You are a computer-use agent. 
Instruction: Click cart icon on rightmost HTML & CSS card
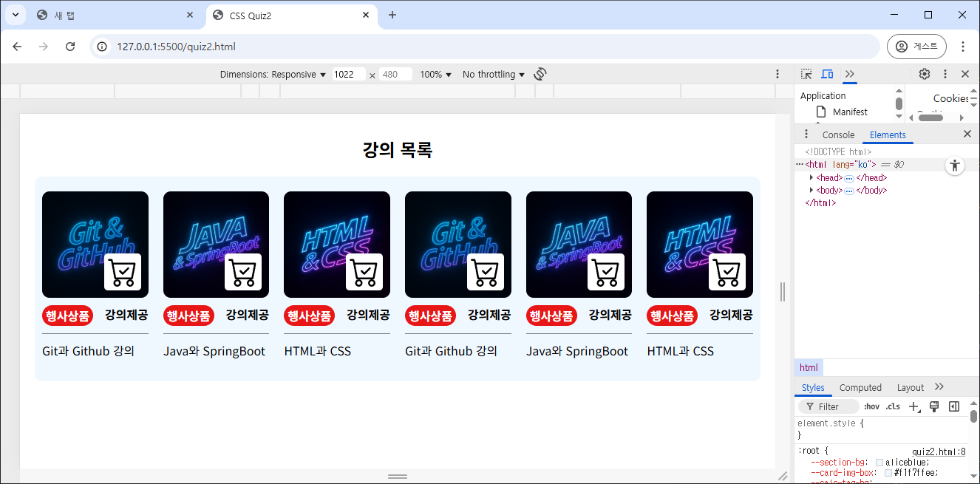tap(727, 272)
